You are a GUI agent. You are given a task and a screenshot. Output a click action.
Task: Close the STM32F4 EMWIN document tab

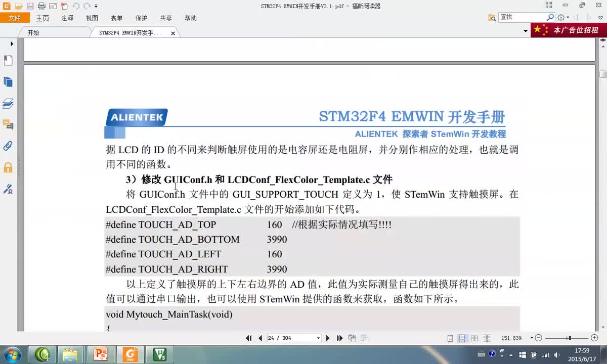pyautogui.click(x=173, y=33)
